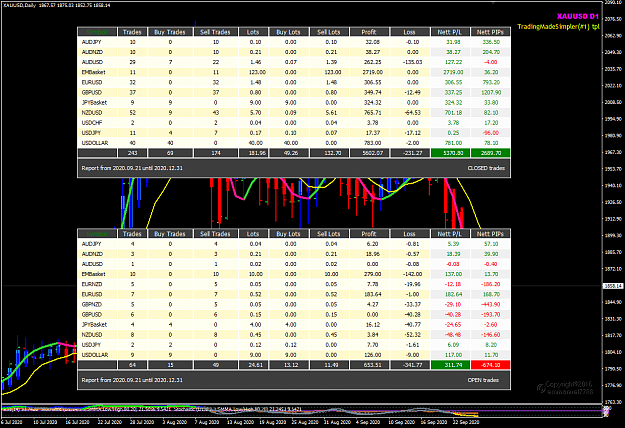Click the total profit 5802.07 cell
Viewport: 625px width, 428px height.
[369, 153]
